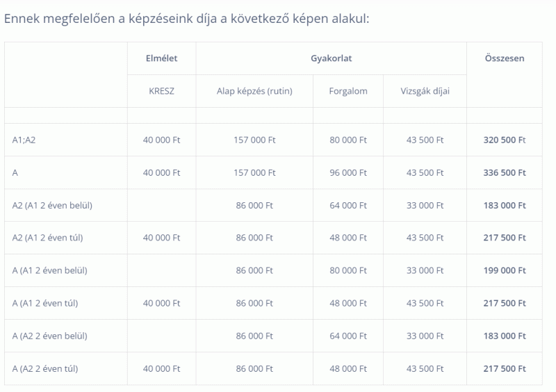Click the 64 000 Ft cell in A2 (A1 2 éven belül) row

click(348, 206)
